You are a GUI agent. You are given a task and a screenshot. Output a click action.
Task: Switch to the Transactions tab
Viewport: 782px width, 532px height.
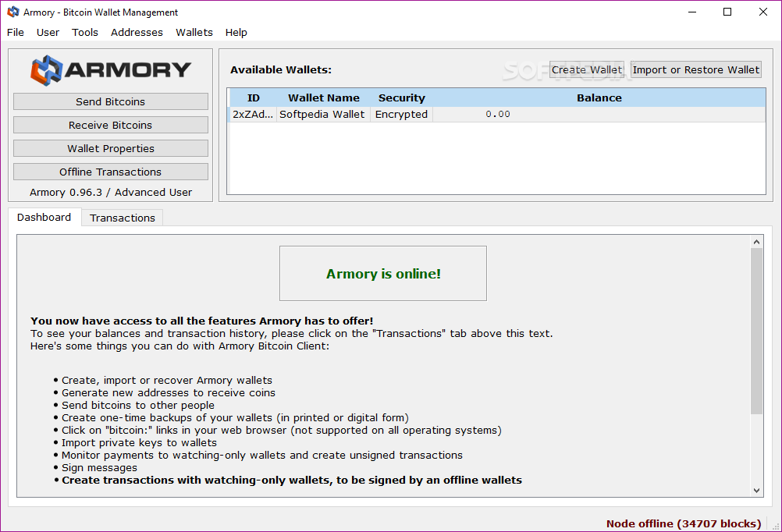[123, 218]
